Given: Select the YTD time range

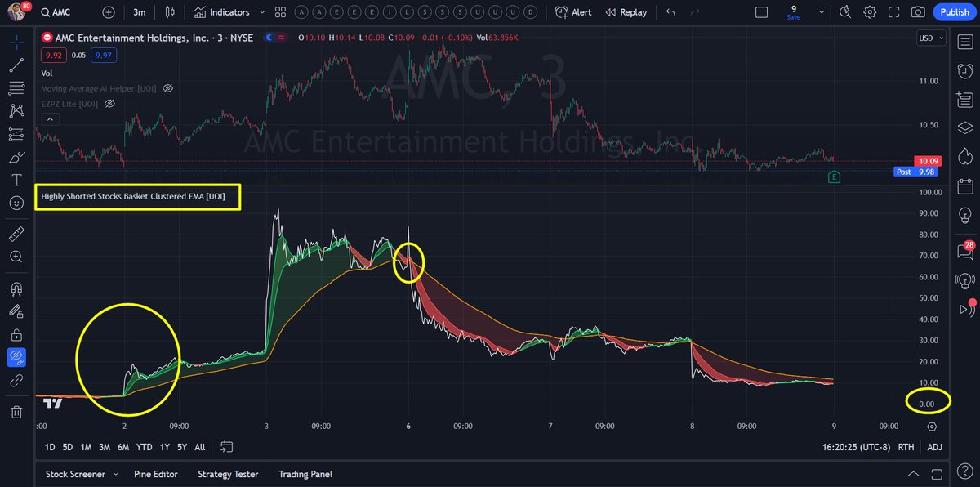Looking at the screenshot, I should point(144,447).
